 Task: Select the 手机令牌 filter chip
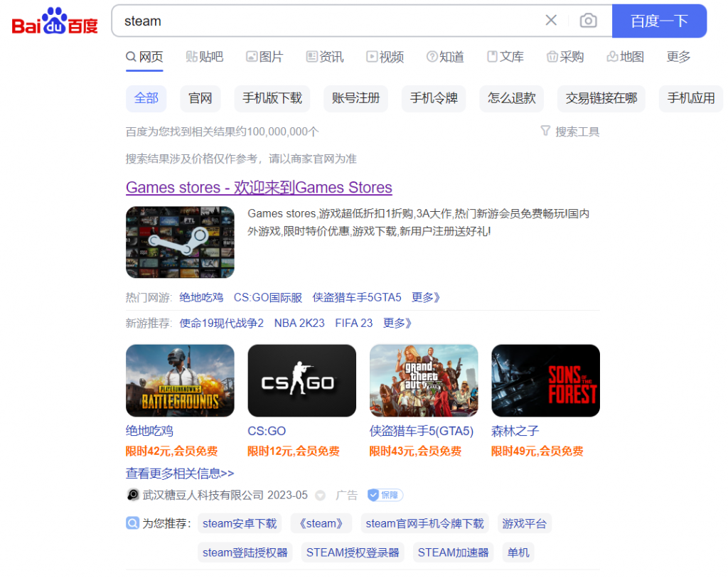coord(434,98)
